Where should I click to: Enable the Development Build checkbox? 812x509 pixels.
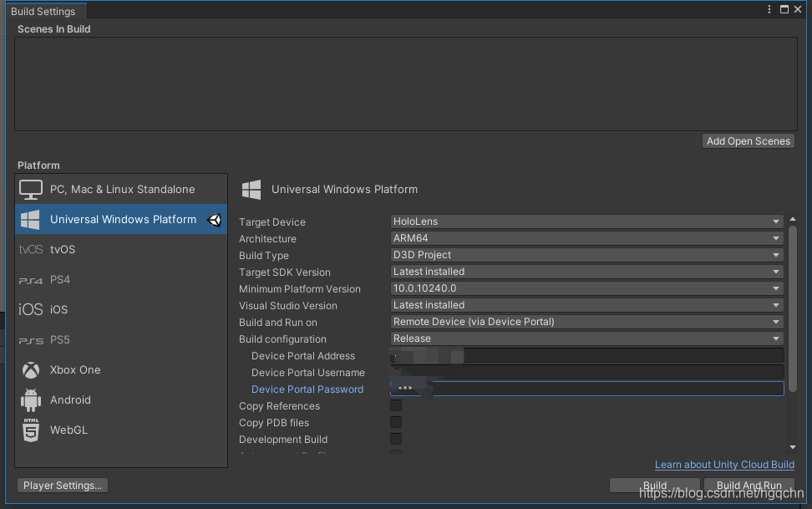(396, 439)
